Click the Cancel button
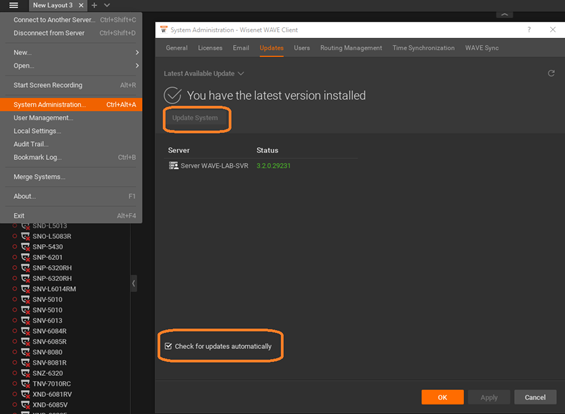Viewport: 565px width, 414px height. pyautogui.click(x=535, y=397)
